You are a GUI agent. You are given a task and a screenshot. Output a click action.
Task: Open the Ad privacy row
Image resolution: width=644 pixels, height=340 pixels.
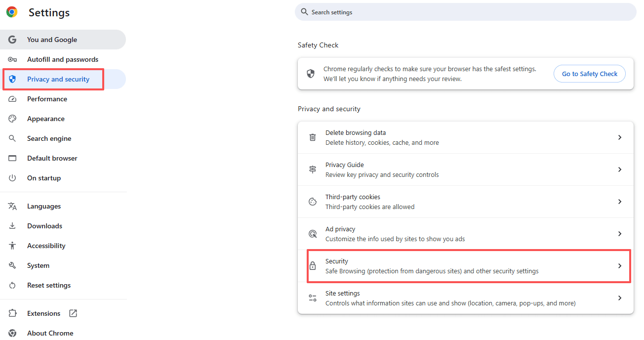click(x=466, y=234)
